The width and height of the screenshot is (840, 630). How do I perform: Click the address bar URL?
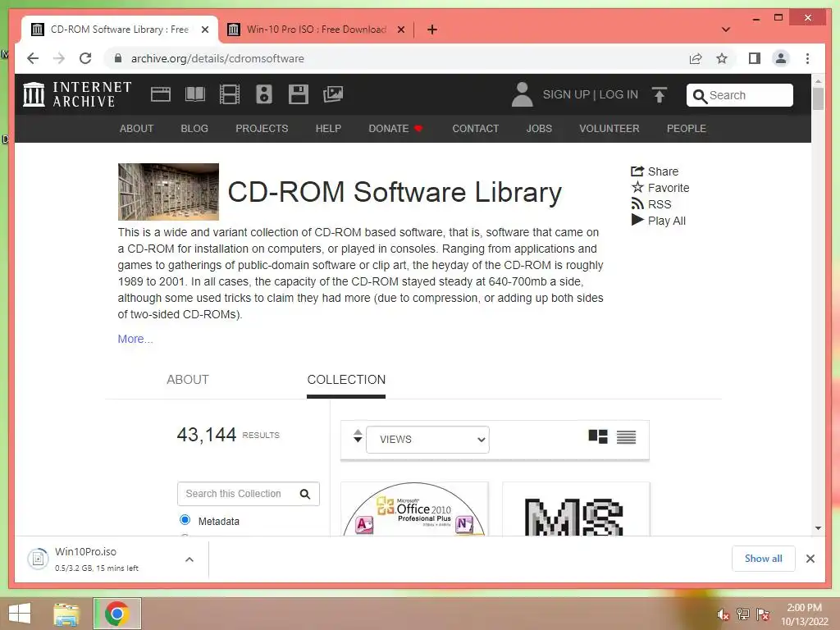217,58
